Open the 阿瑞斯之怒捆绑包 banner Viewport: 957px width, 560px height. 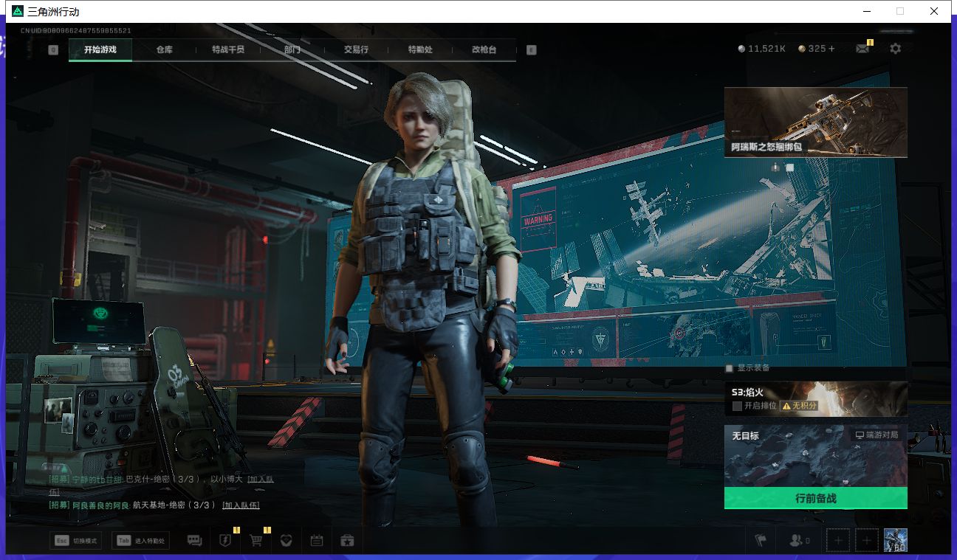click(815, 122)
